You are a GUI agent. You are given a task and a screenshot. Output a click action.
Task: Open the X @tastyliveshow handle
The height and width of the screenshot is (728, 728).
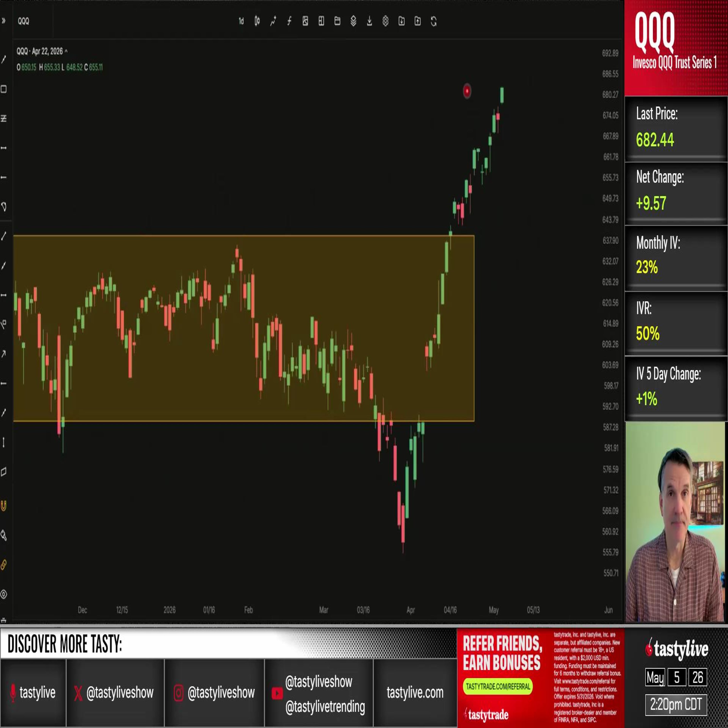[x=114, y=693]
